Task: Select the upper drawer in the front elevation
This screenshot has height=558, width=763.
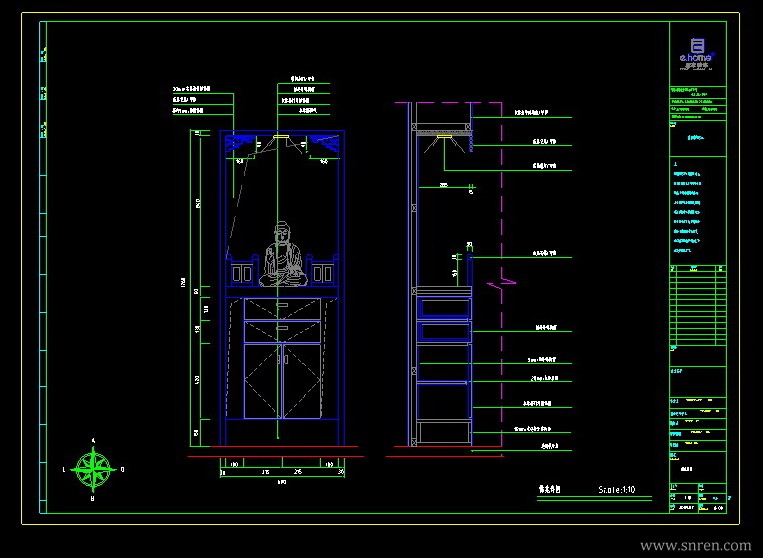Action: (x=282, y=309)
